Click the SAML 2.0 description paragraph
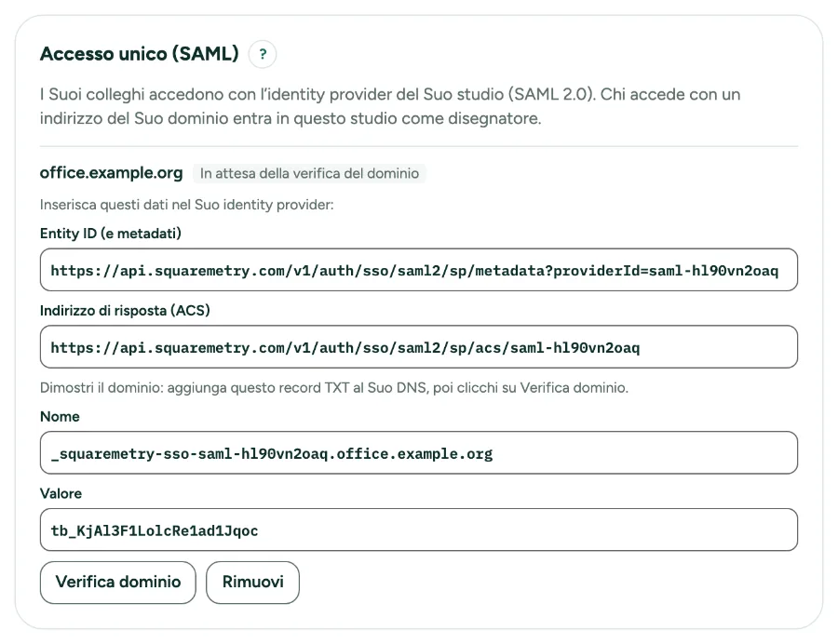The image size is (838, 644). click(390, 106)
